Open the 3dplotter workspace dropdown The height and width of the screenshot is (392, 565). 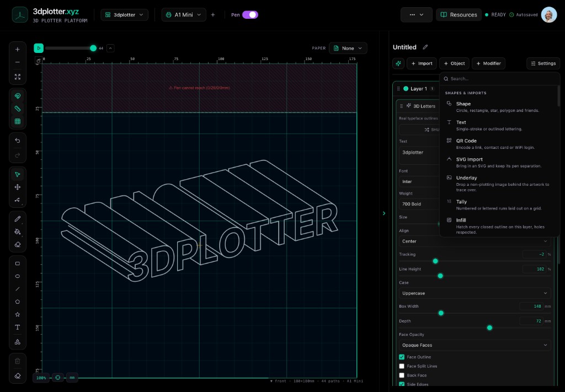(x=124, y=15)
